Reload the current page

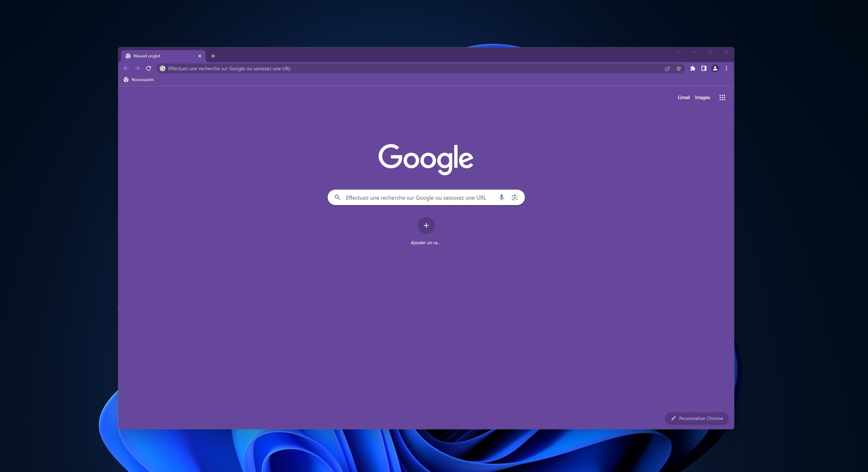tap(148, 68)
